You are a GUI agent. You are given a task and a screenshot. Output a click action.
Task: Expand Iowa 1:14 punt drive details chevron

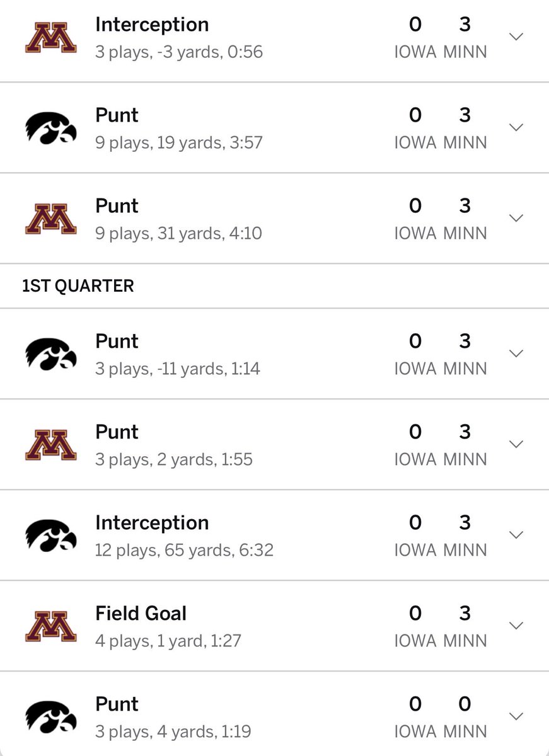click(x=516, y=353)
